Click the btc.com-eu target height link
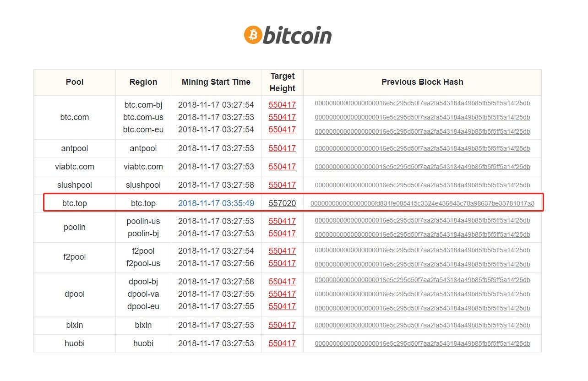The width and height of the screenshot is (588, 381). coord(282,130)
